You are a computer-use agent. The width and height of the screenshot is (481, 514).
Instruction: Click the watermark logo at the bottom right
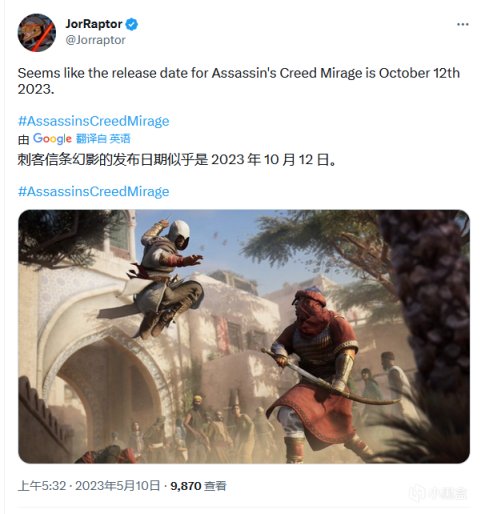pos(438,493)
